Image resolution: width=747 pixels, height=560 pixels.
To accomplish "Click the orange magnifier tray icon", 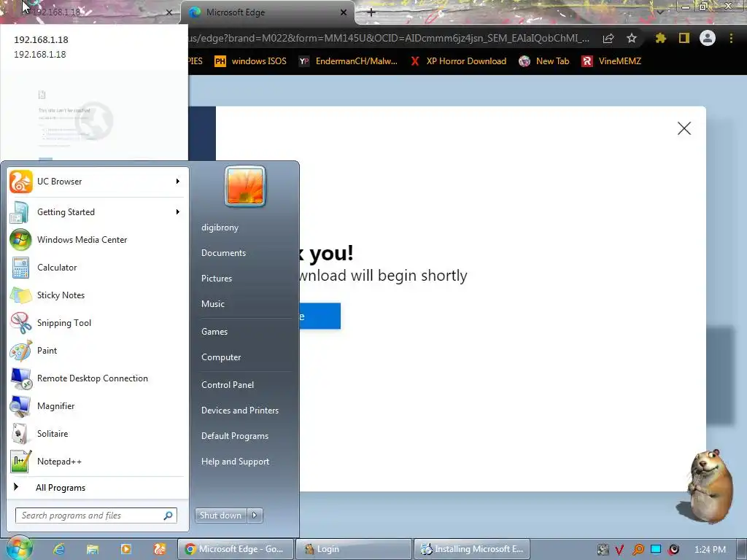I will (x=638, y=550).
